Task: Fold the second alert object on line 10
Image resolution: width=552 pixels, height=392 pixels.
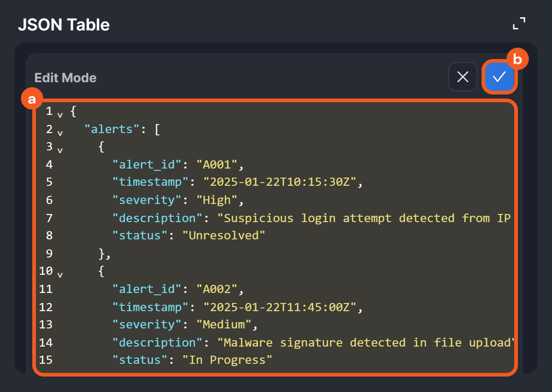Action: coord(60,274)
